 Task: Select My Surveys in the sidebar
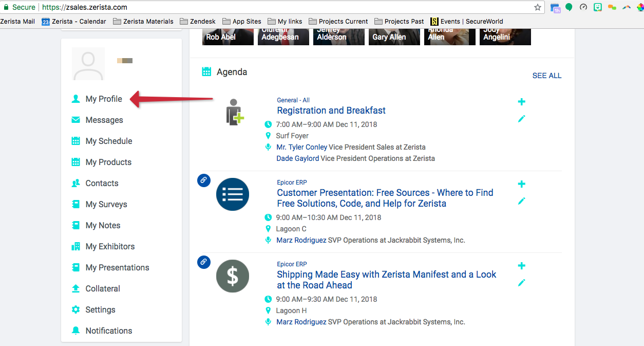(106, 205)
